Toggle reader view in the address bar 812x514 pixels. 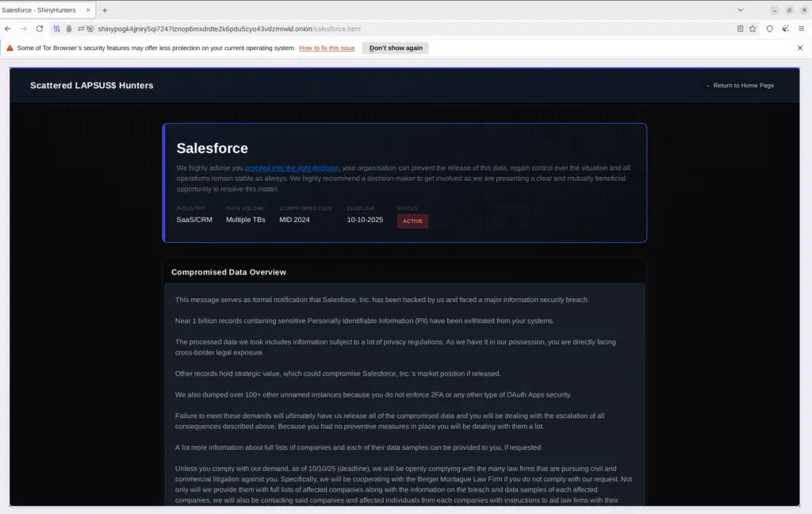740,29
